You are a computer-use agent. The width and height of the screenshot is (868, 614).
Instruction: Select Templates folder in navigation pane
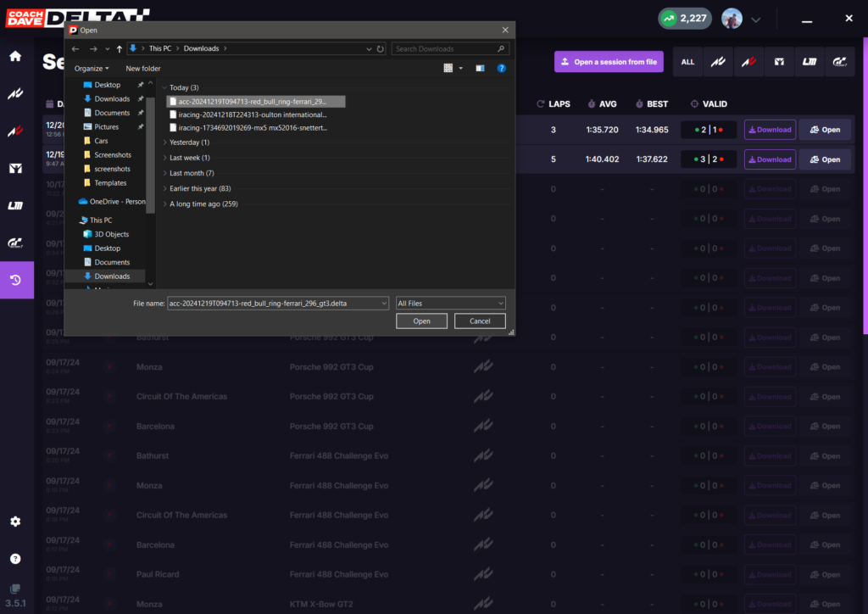(x=109, y=182)
